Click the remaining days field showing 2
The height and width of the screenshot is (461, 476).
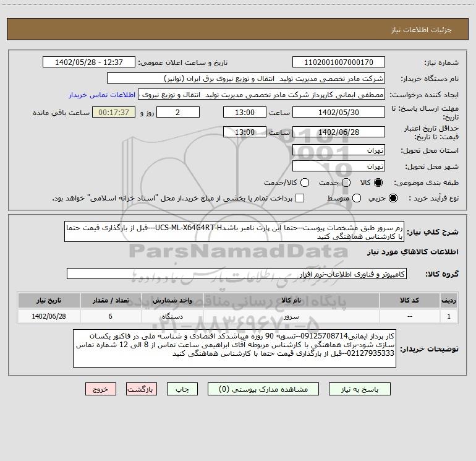[178, 112]
